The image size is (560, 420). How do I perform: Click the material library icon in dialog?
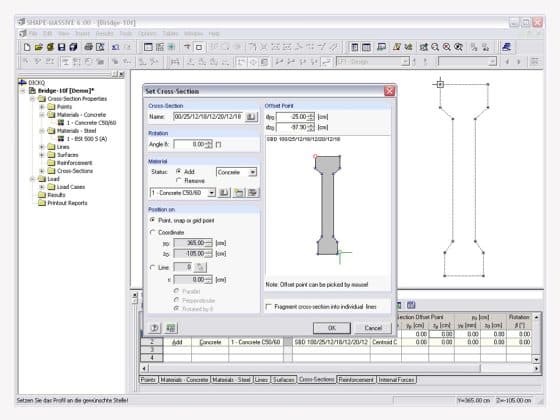[224, 193]
